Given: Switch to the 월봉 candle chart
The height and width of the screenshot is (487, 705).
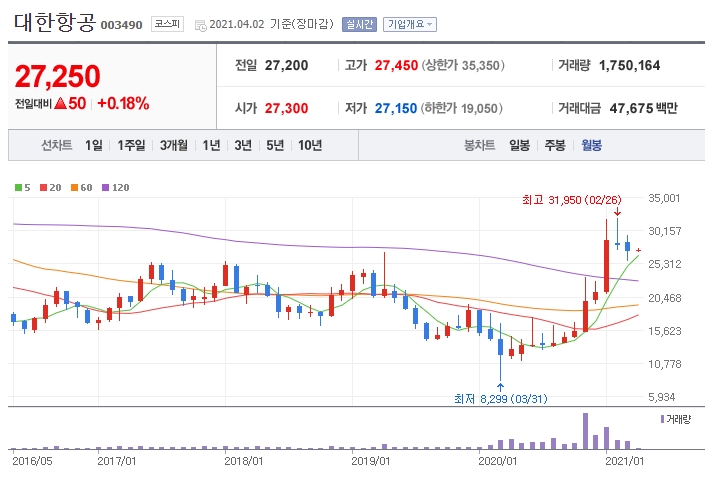Looking at the screenshot, I should (x=591, y=145).
